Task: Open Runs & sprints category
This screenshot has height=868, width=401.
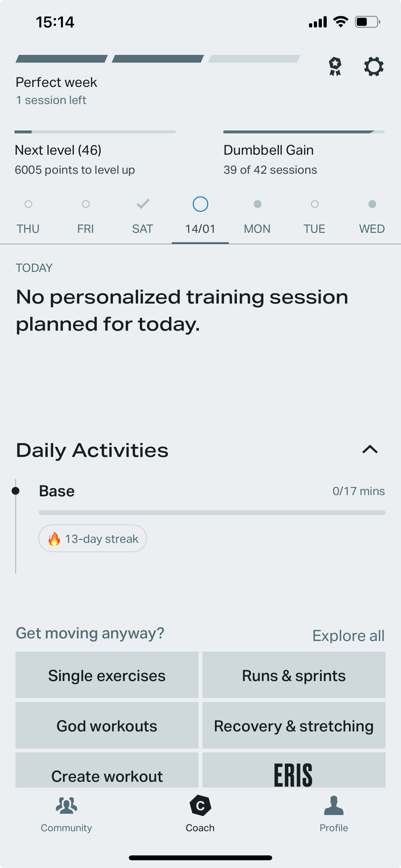Action: click(x=293, y=676)
